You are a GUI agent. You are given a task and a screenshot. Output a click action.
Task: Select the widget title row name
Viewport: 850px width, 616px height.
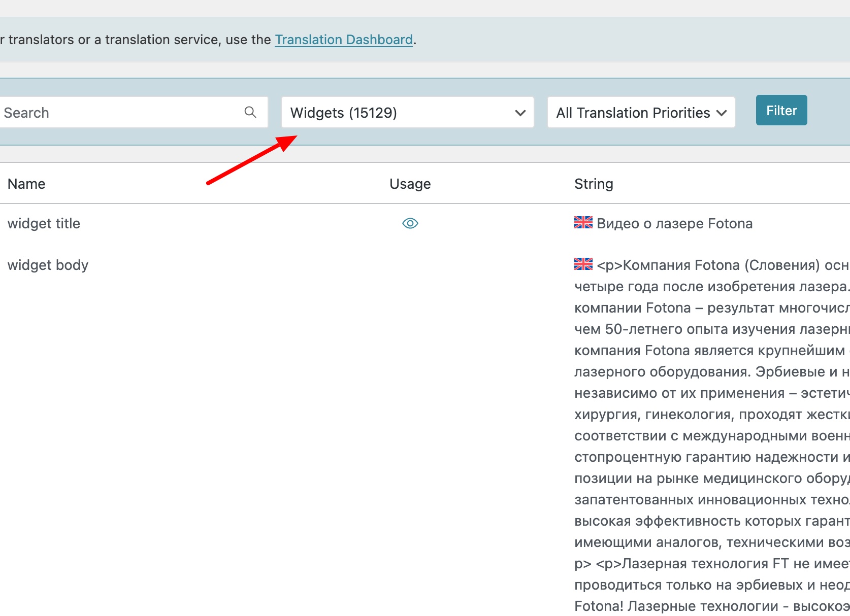tap(44, 223)
